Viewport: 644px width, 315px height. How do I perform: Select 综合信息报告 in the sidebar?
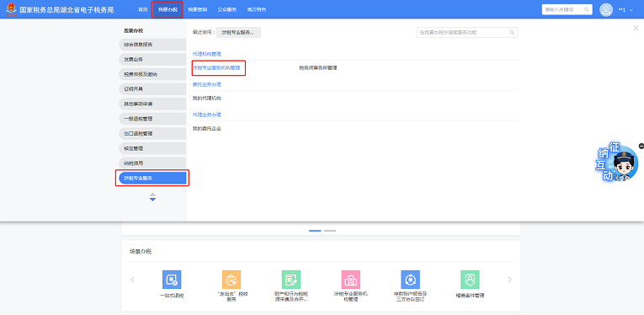pyautogui.click(x=152, y=45)
